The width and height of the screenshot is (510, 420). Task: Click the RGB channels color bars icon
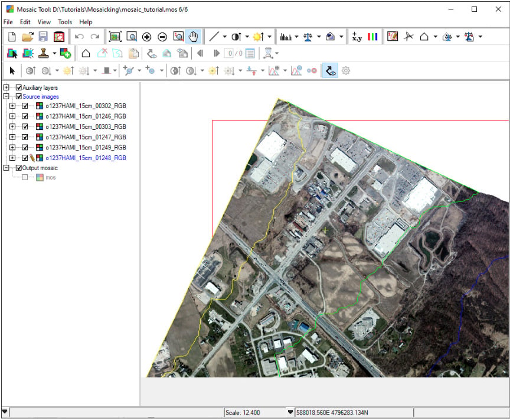tap(372, 37)
